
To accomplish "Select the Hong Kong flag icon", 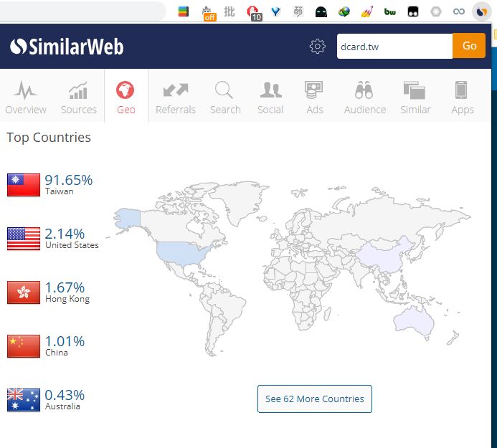I will tap(24, 292).
